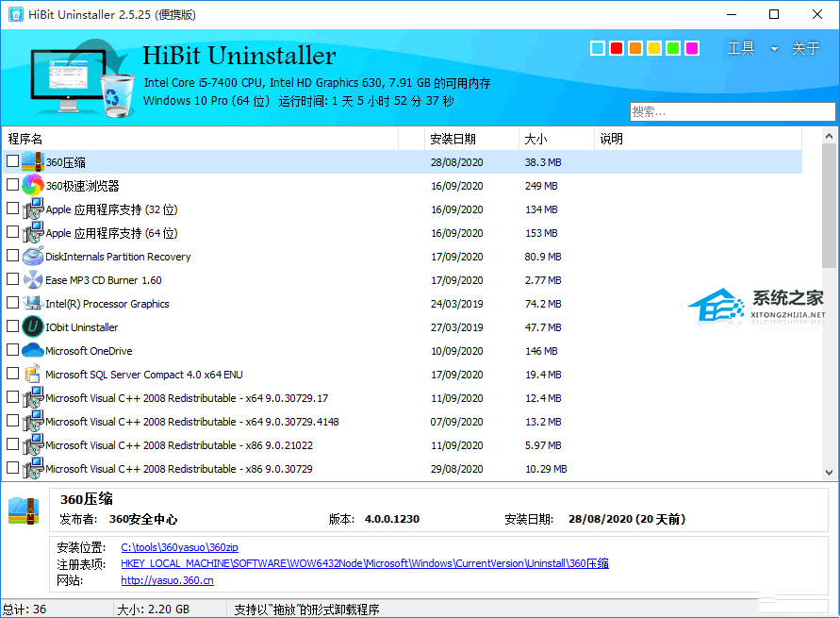840x618 pixels.
Task: Tick the Apple 应用程序支持 (64 位) checkbox
Action: (12, 231)
